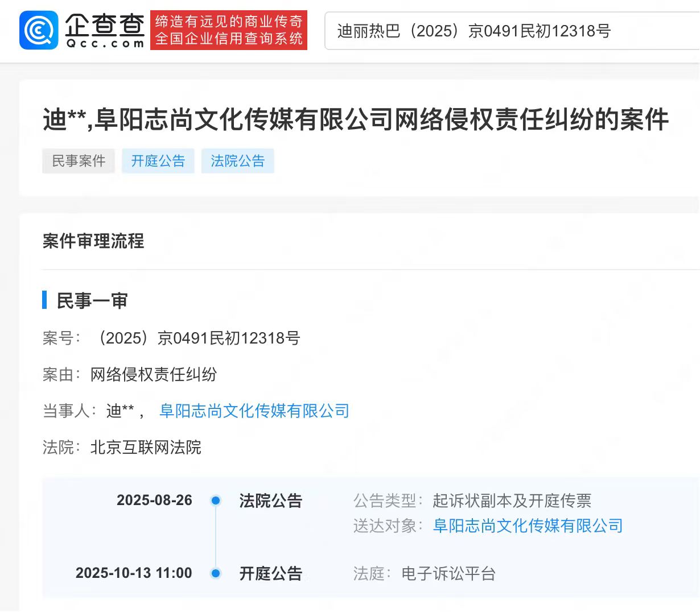The height and width of the screenshot is (612, 700).
Task: Focus the search box containing 迪丽热巴 case number
Action: (512, 31)
